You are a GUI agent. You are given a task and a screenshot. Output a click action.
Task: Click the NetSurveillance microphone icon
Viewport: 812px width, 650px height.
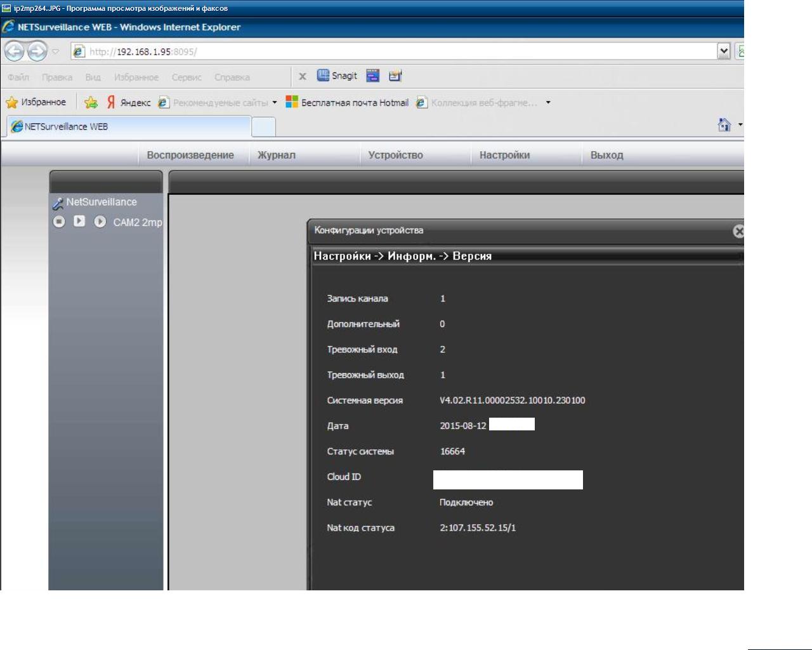pos(58,203)
